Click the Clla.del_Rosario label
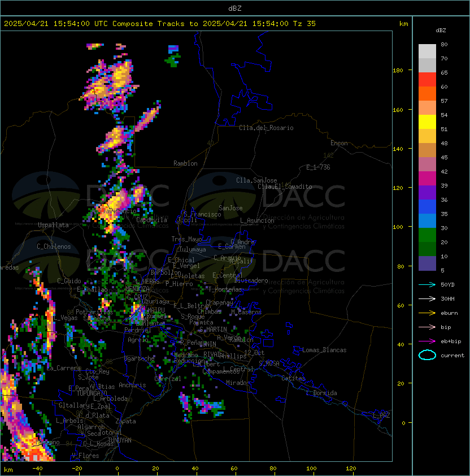Image resolution: width=470 pixels, height=476 pixels. click(266, 128)
